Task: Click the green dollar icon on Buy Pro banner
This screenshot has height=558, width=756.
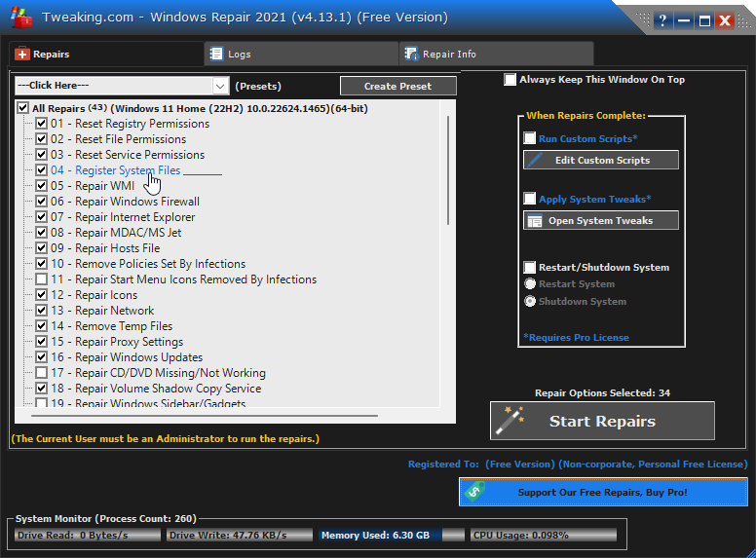Action: pos(474,492)
